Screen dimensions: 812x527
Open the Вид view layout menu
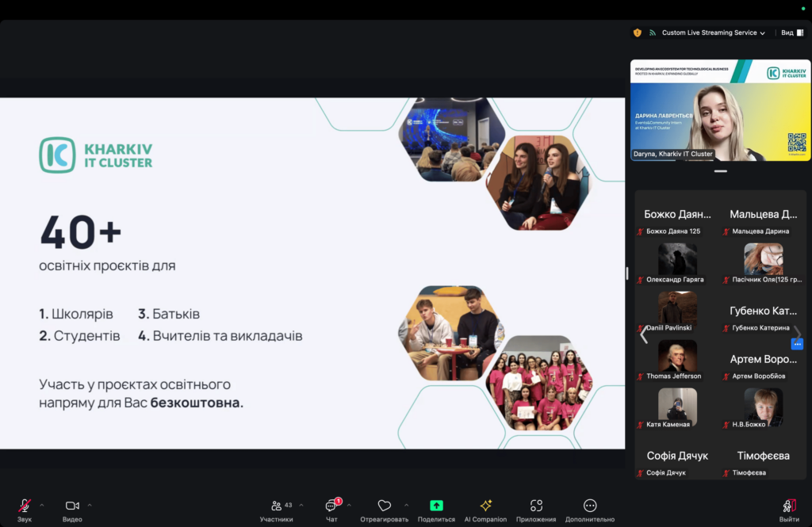(792, 32)
